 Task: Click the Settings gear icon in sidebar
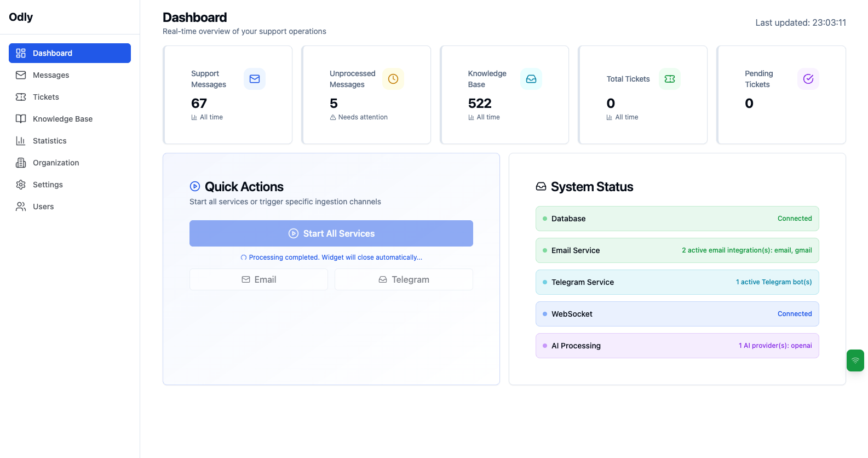tap(21, 185)
